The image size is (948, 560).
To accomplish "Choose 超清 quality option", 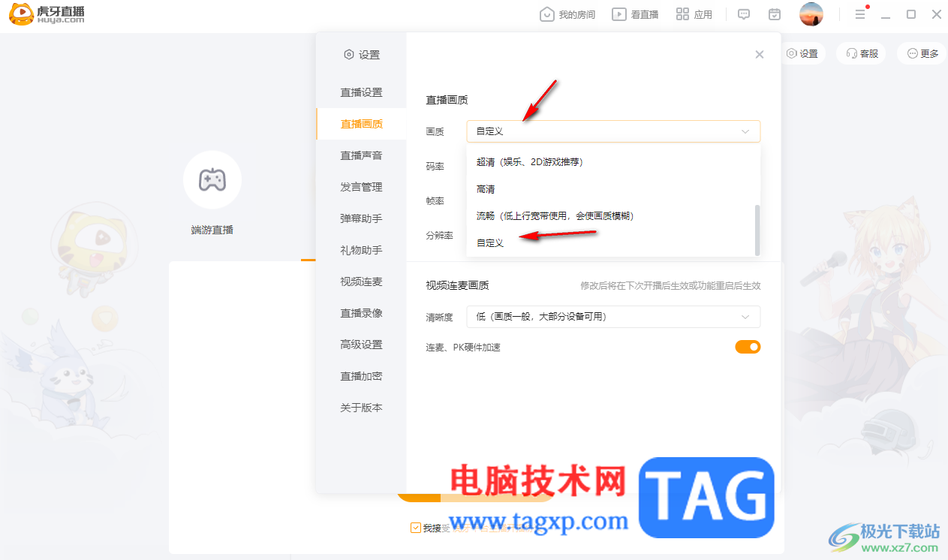I will point(609,162).
